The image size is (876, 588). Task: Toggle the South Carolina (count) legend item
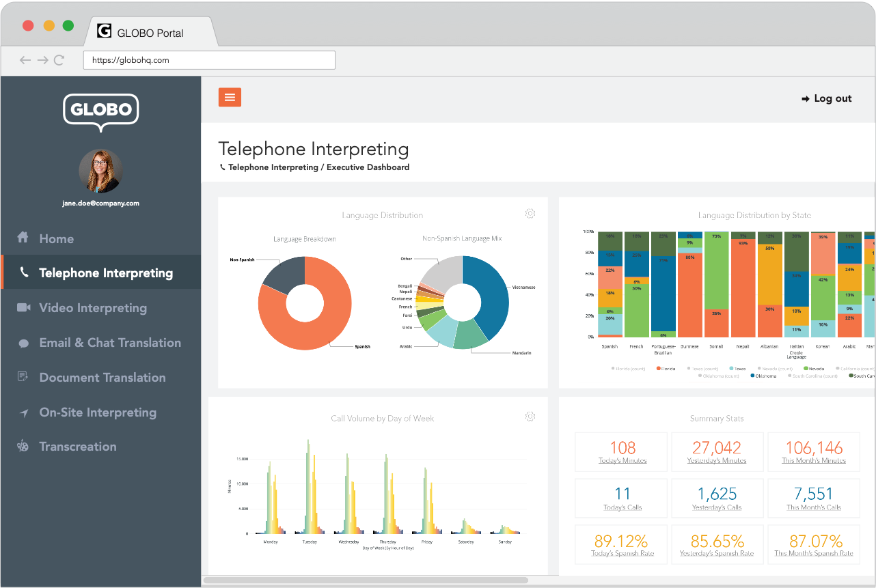812,376
